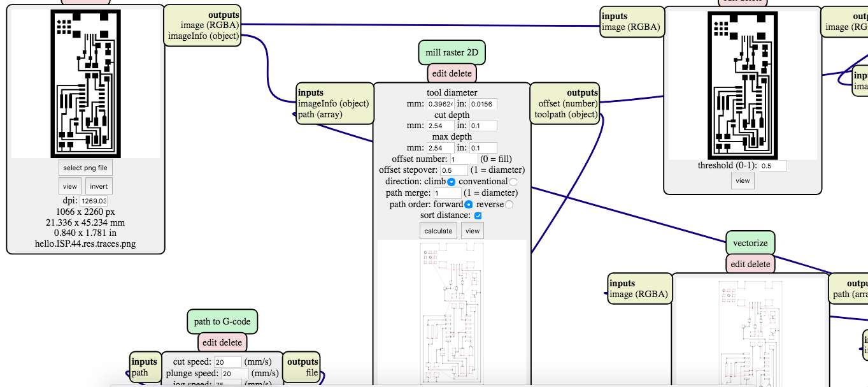Image resolution: width=868 pixels, height=387 pixels.
Task: Open edit for the mill raster 2D module
Action: tap(439, 73)
